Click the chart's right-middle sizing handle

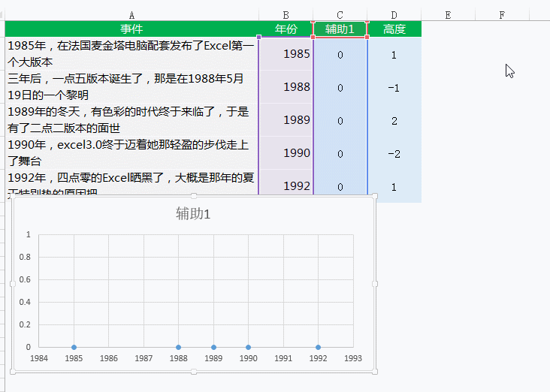(375, 284)
